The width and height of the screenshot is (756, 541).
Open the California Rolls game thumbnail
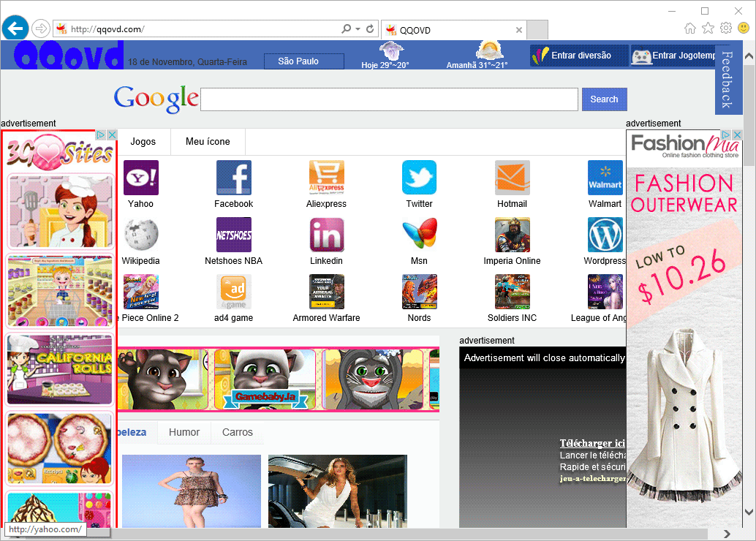(61, 369)
